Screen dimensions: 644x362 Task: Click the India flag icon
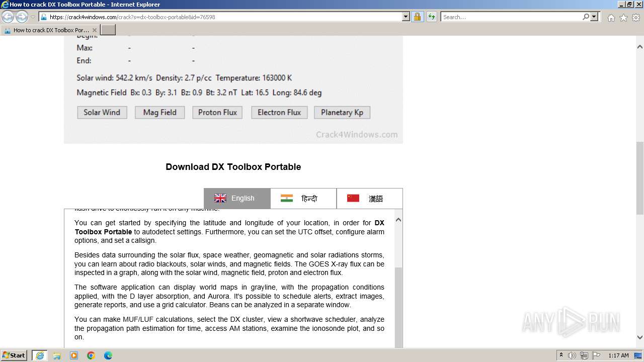click(287, 198)
